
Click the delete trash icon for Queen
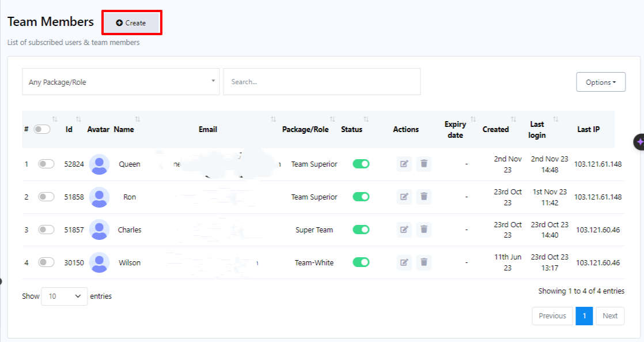coord(424,164)
